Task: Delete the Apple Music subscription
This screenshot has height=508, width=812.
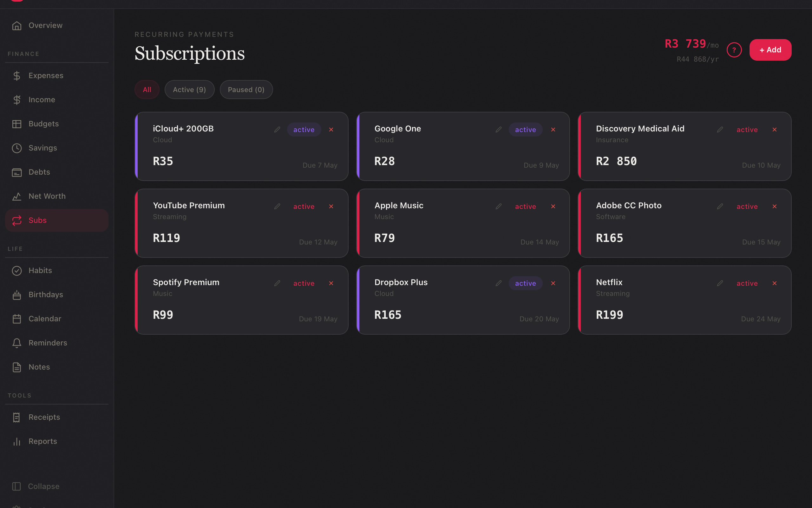Action: [553, 207]
